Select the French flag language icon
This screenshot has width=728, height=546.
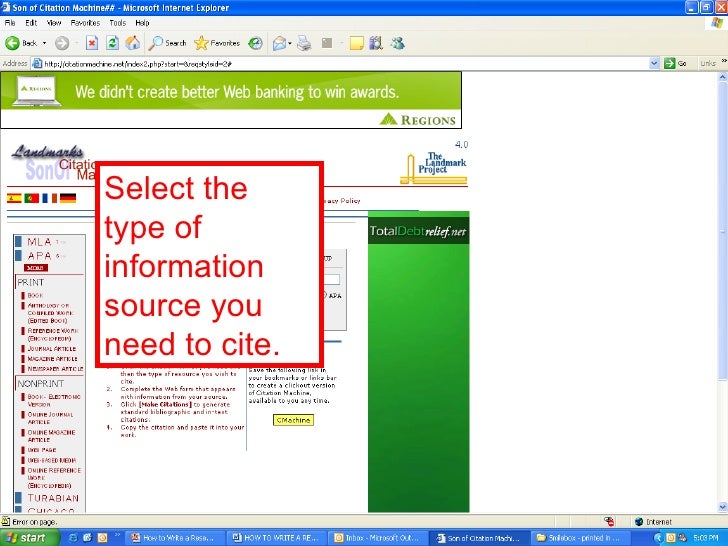(x=50, y=198)
